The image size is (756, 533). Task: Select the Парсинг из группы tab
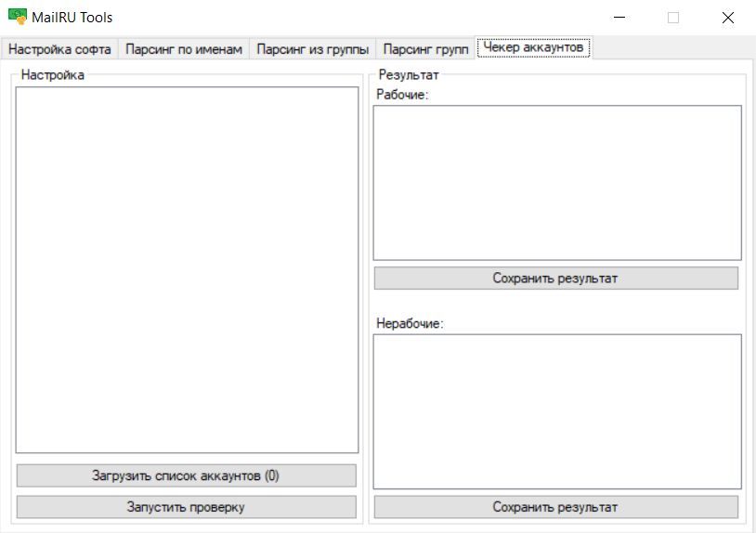tap(312, 49)
